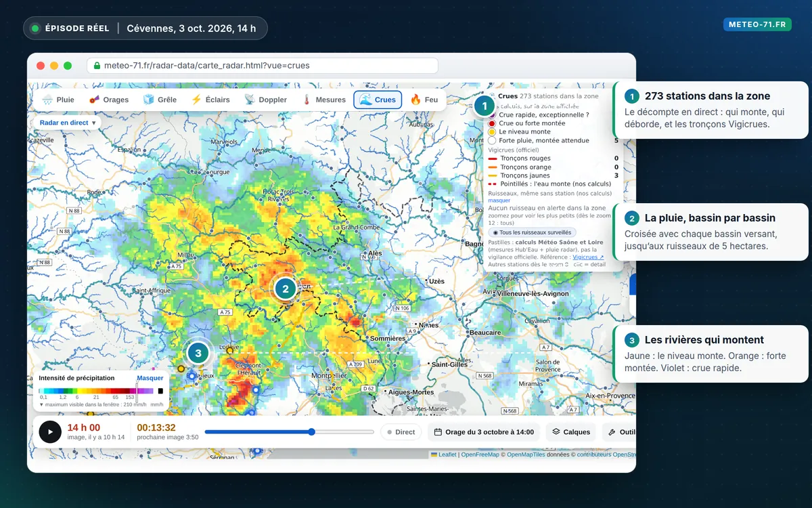
Task: Open the Calques layers button
Action: coord(571,432)
